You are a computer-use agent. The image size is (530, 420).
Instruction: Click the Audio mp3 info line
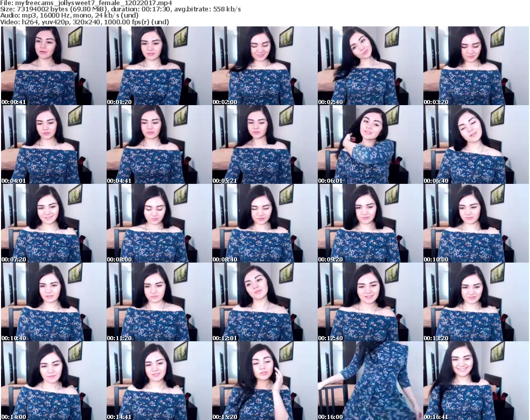(69, 16)
